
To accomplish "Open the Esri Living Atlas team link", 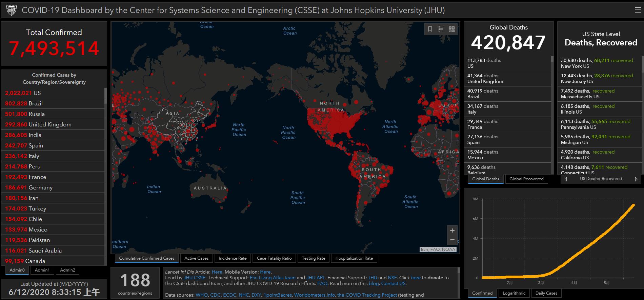I will (x=273, y=278).
